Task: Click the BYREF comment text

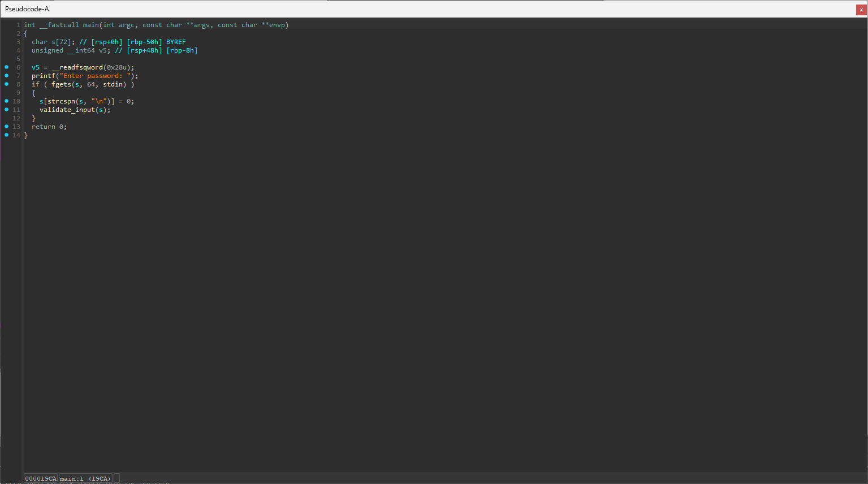Action: 176,42
